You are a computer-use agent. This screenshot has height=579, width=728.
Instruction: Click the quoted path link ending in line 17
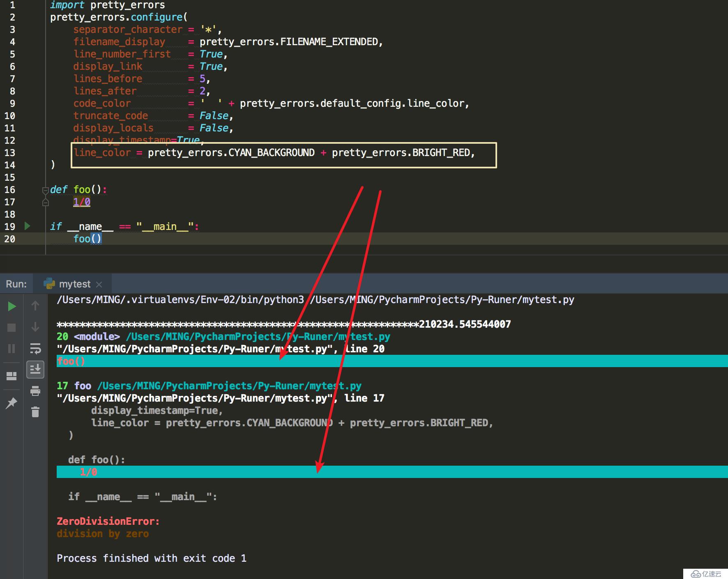[221, 398]
